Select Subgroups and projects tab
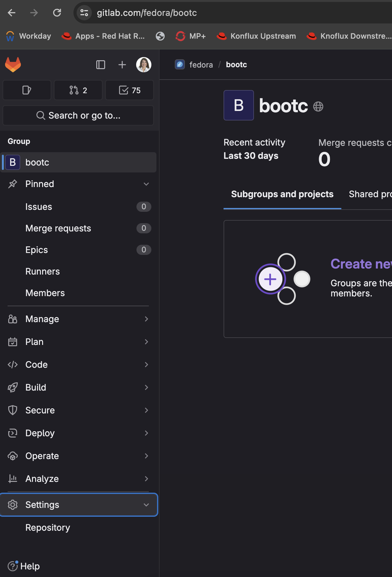392x577 pixels. click(282, 194)
